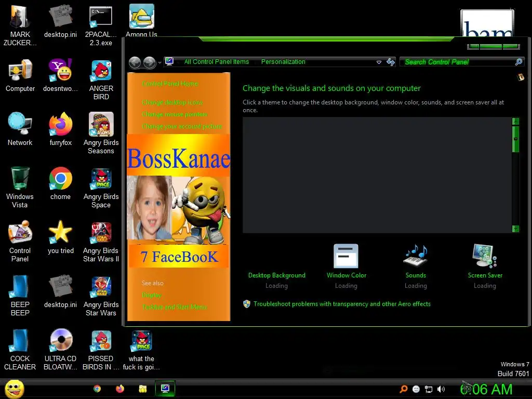Viewport: 532px width, 399px height.
Task: Open the network tray icon
Action: (429, 389)
